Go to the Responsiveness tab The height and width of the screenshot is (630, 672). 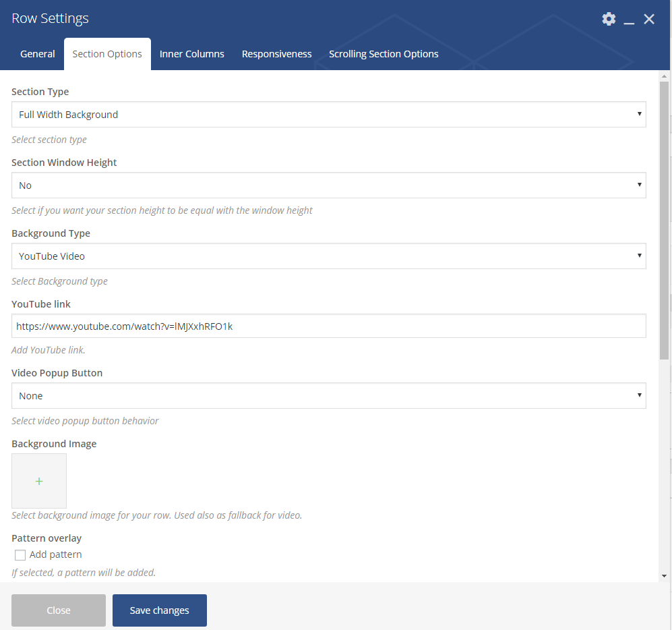click(x=277, y=54)
